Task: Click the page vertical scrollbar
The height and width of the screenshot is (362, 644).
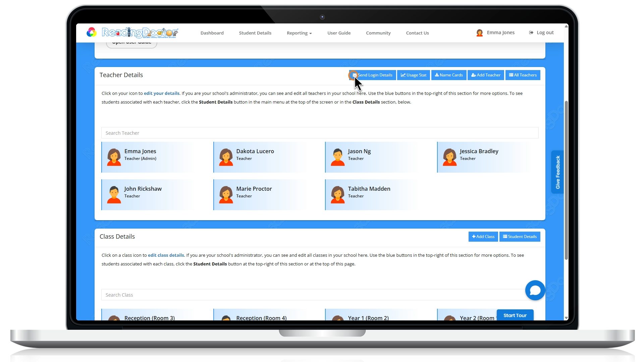Action: [566, 180]
